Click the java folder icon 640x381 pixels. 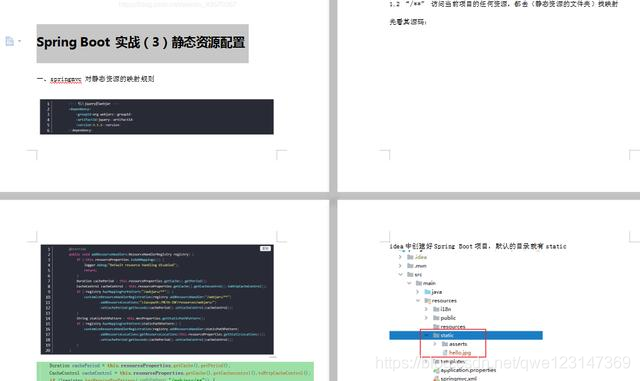point(427,292)
